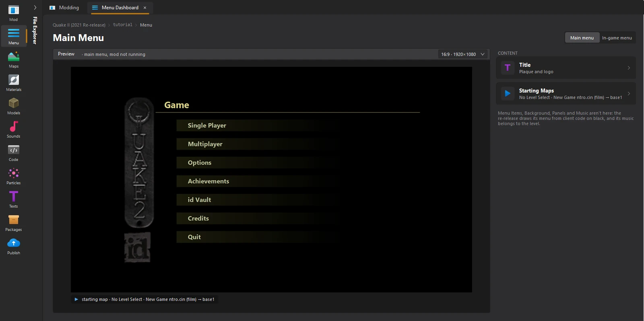Open the Texts section
Image resolution: width=644 pixels, height=321 pixels.
click(x=14, y=200)
